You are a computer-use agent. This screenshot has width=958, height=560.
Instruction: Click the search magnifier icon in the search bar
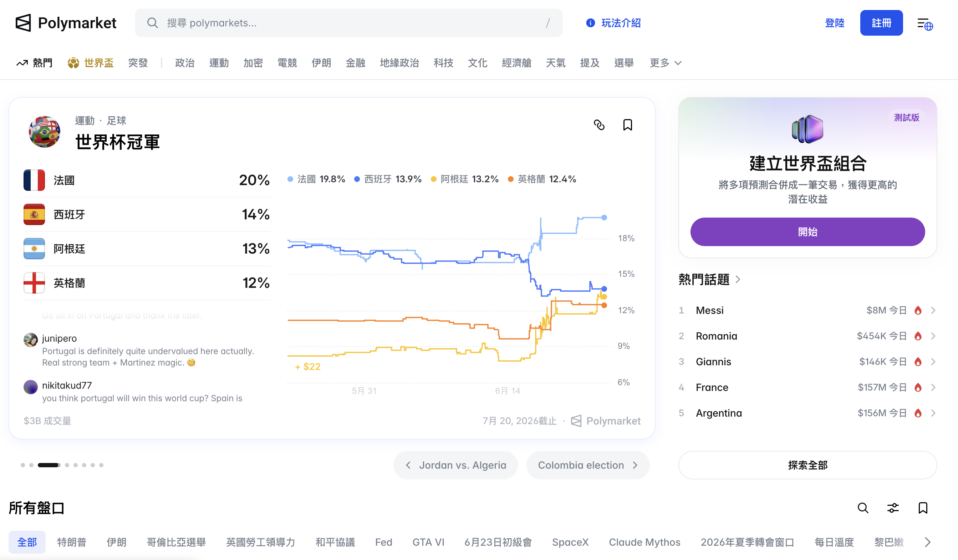[152, 23]
